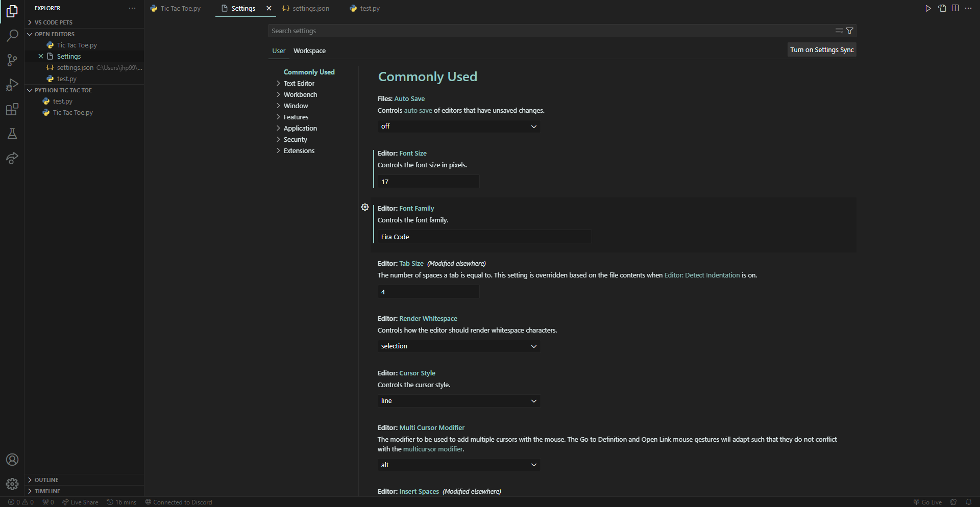The image size is (980, 507).
Task: Switch to the settings.json tab
Action: click(x=306, y=8)
